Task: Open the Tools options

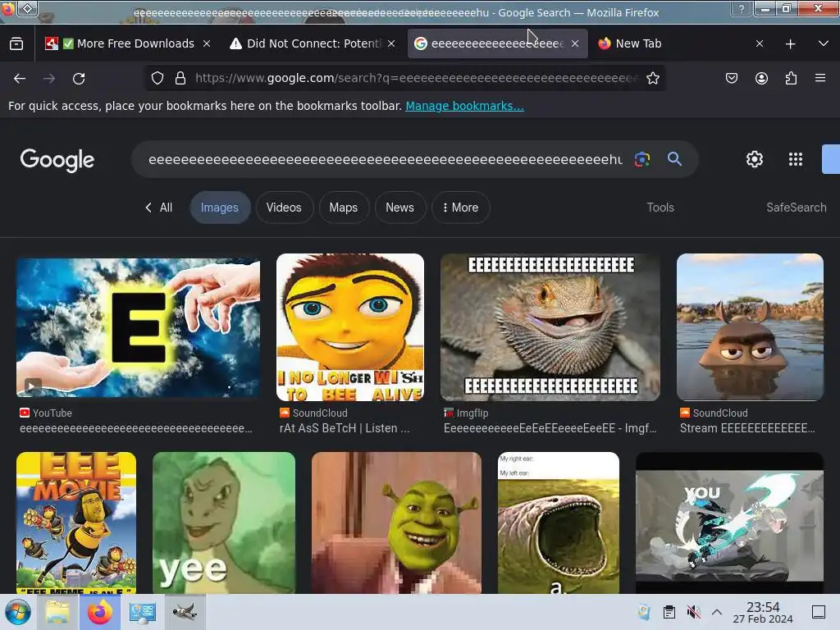Action: (660, 208)
